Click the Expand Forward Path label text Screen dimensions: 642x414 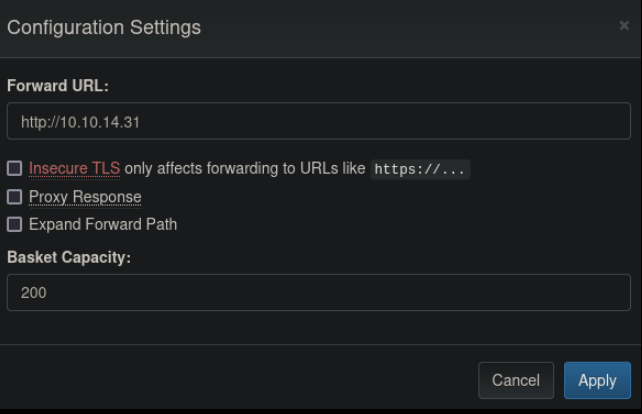pyautogui.click(x=103, y=224)
